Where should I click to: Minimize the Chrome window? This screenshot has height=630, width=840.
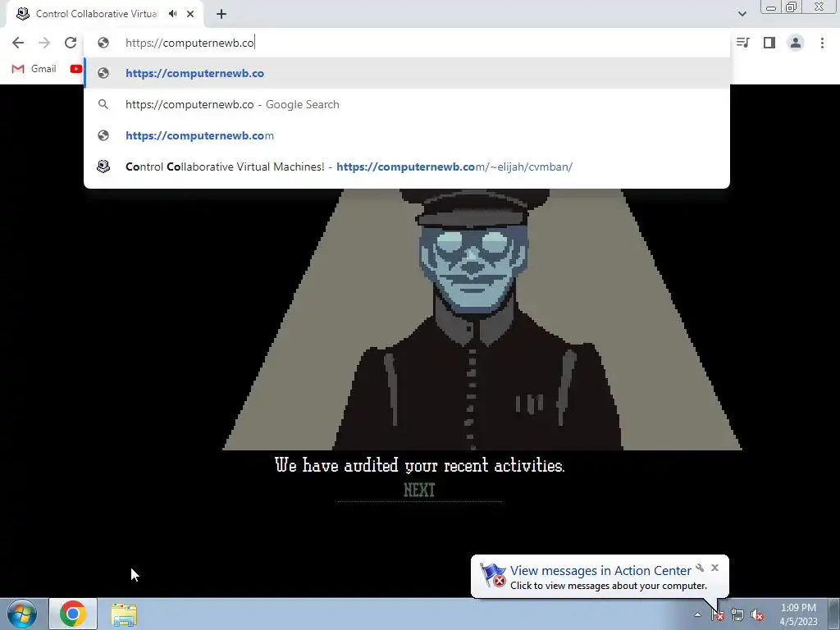(771, 7)
